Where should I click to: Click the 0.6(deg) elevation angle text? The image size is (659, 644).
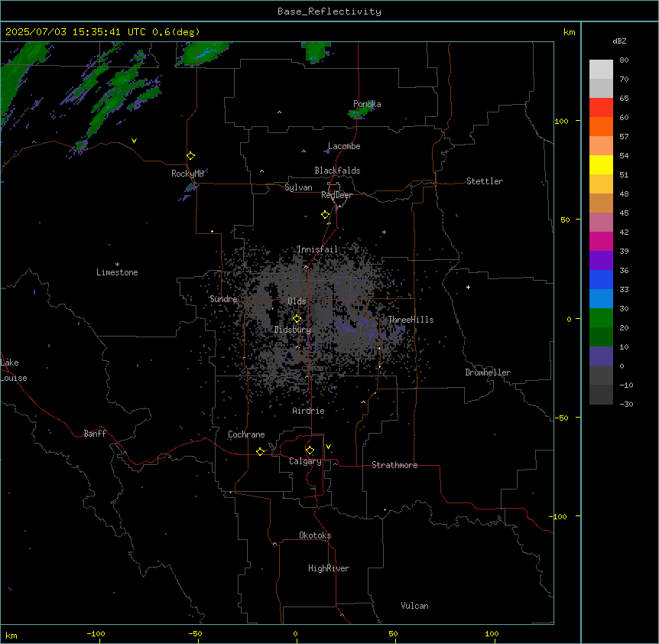pyautogui.click(x=176, y=32)
